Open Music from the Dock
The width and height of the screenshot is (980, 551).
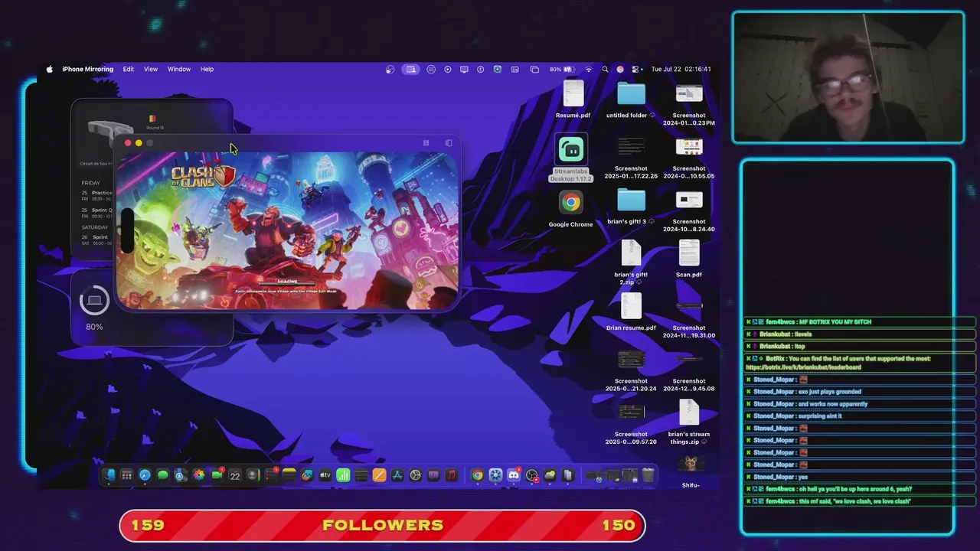[x=452, y=475]
